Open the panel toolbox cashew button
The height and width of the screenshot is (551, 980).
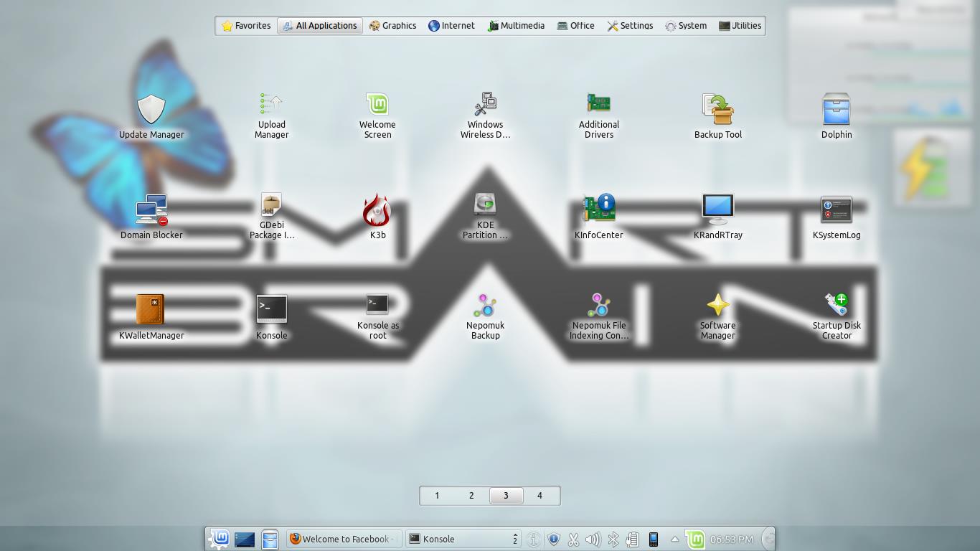[768, 539]
